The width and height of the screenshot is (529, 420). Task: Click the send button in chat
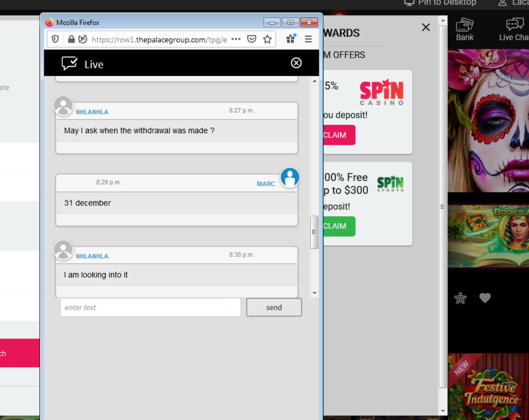coord(274,307)
